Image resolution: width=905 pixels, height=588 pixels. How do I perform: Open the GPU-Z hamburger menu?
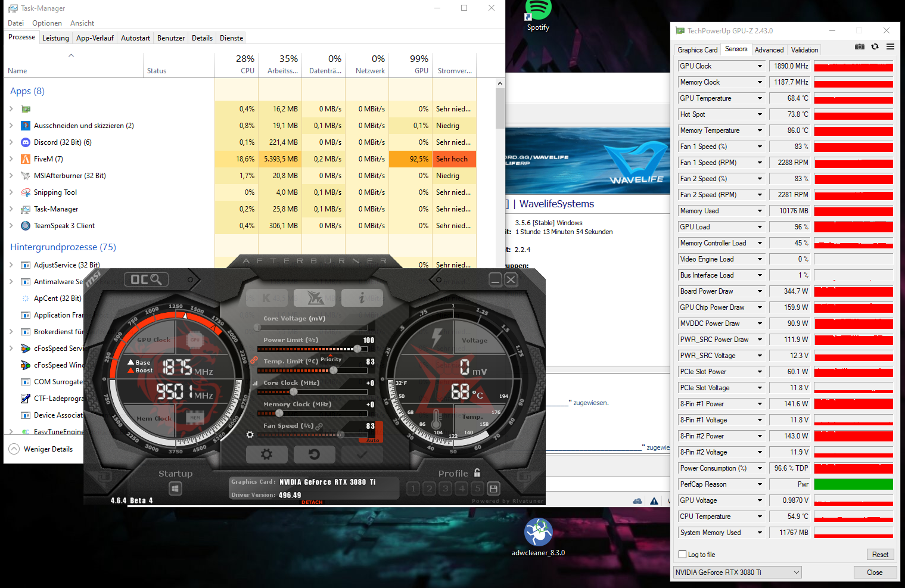(x=890, y=46)
